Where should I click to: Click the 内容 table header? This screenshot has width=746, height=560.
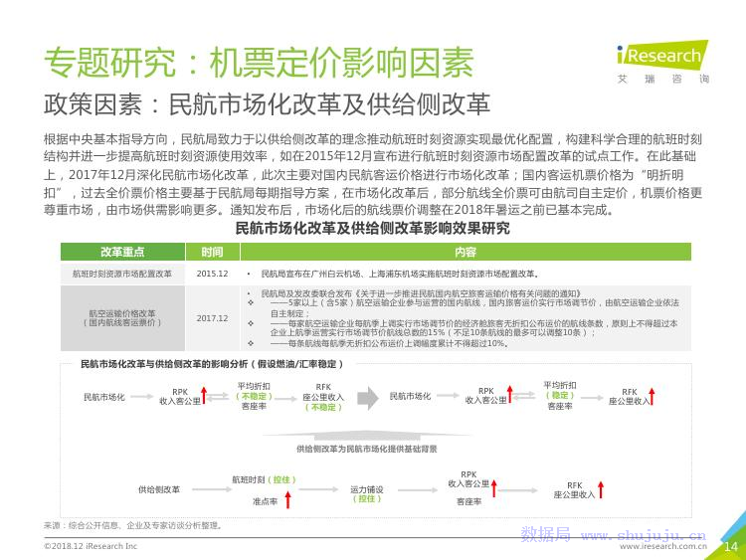click(466, 252)
